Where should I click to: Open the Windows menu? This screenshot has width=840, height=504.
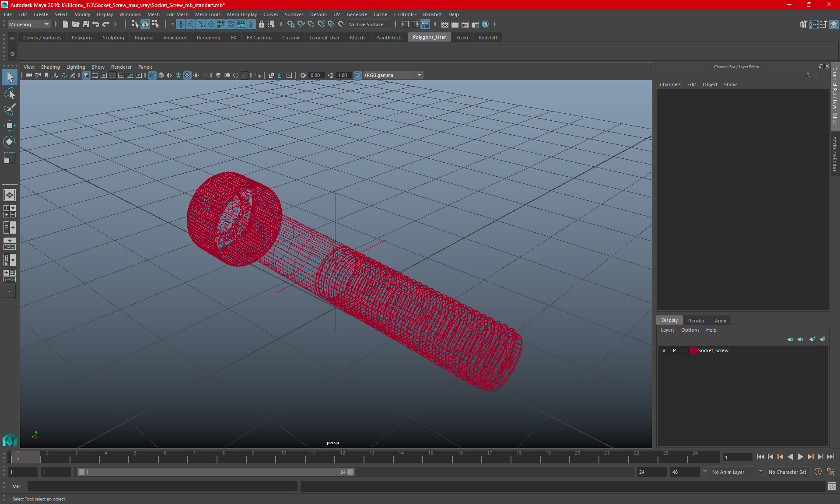130,14
